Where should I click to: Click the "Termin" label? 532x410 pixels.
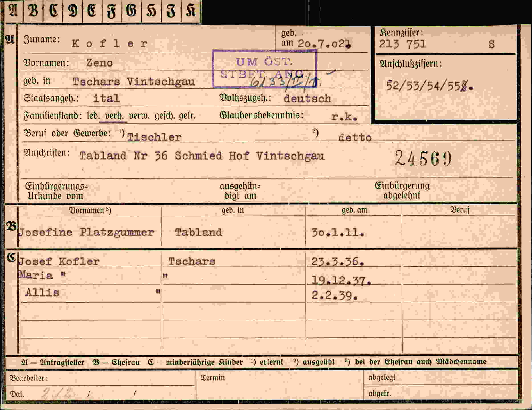(213, 378)
